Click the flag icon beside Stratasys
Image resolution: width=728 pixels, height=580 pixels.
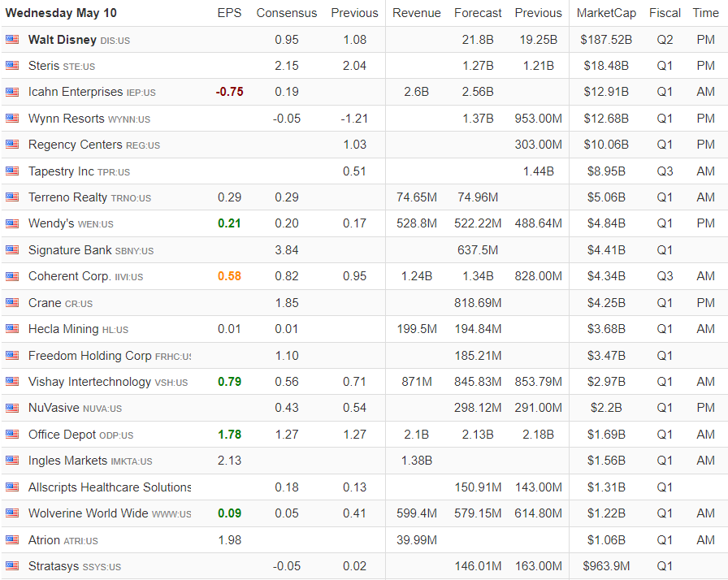coord(12,566)
